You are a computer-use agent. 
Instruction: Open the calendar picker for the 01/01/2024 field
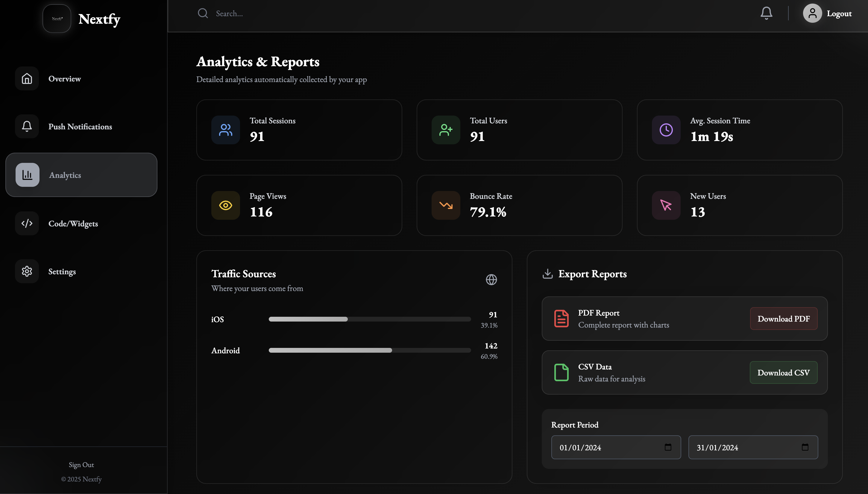[668, 447]
